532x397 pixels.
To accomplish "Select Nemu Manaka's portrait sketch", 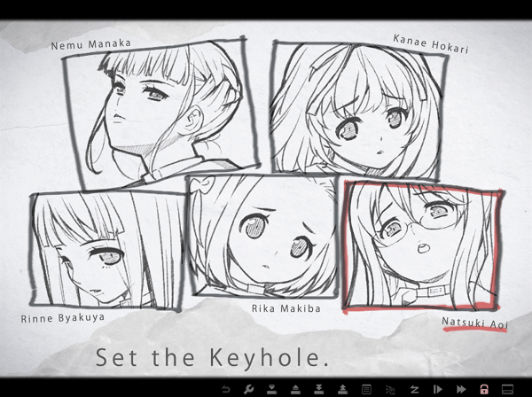I will (161, 113).
